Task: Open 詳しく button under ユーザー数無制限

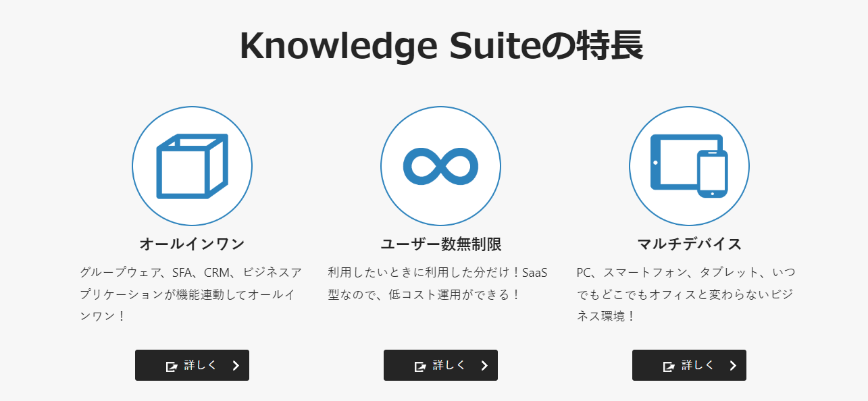Action: click(x=440, y=365)
